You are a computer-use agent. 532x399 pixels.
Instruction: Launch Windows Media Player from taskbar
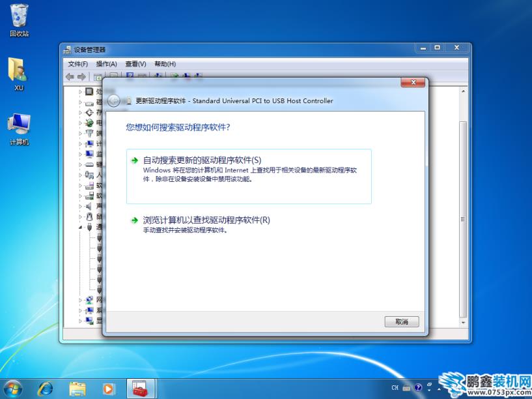(109, 389)
